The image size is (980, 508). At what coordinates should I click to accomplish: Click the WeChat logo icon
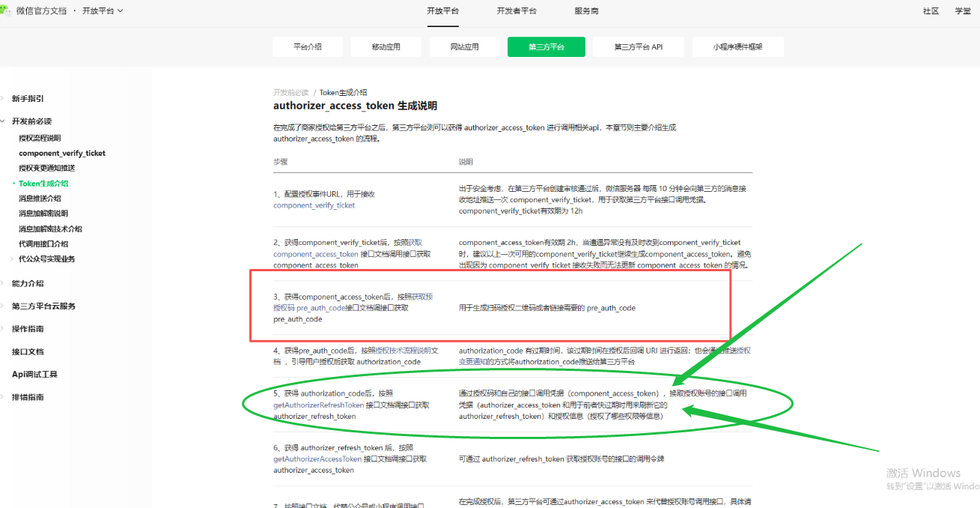click(6, 10)
